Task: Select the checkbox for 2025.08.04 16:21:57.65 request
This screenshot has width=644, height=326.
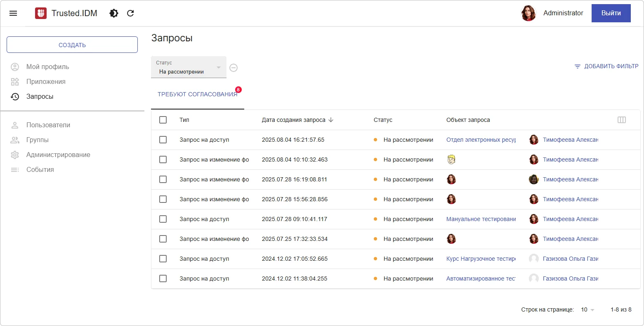Action: coord(163,140)
